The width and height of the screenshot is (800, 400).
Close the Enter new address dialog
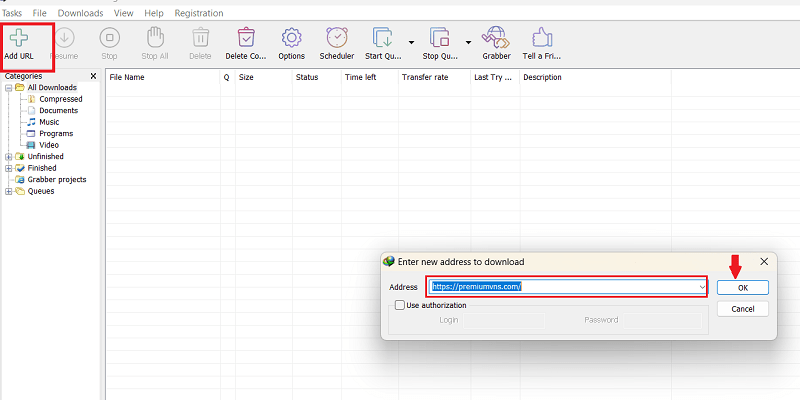pyautogui.click(x=764, y=262)
